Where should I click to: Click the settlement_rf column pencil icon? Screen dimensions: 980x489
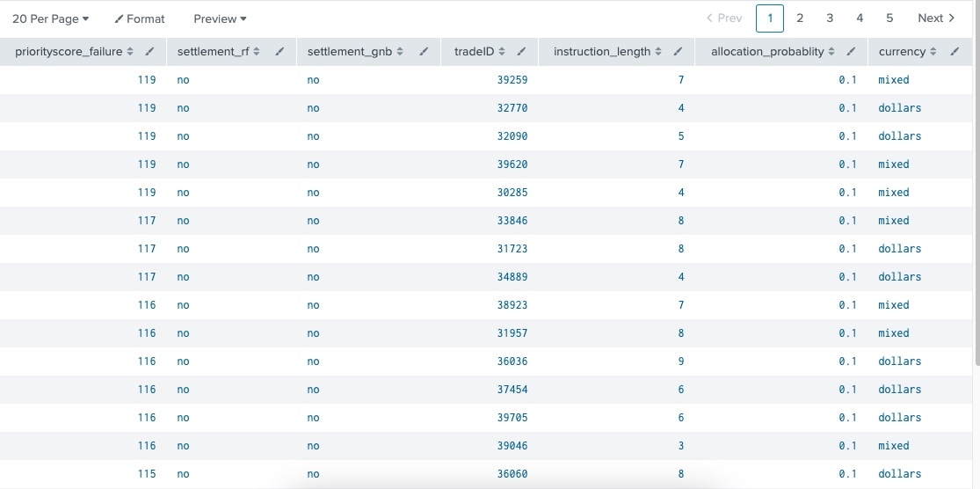click(279, 52)
